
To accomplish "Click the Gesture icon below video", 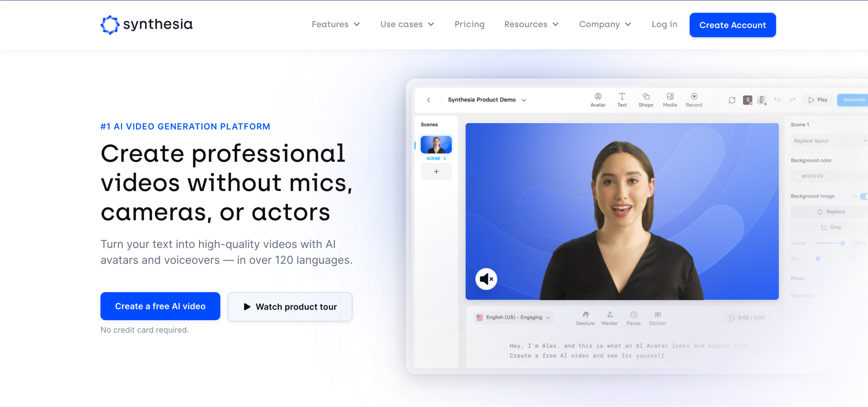I will click(x=585, y=315).
